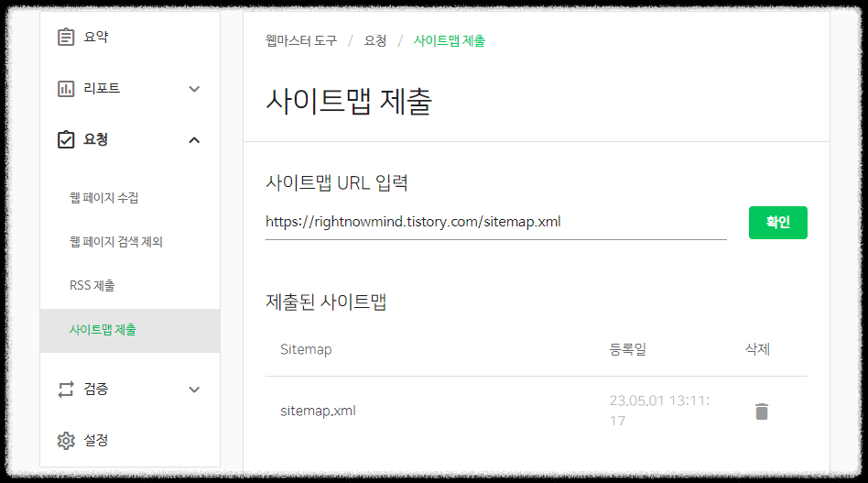The width and height of the screenshot is (868, 483).
Task: Click the green 확인 button
Action: pos(777,223)
